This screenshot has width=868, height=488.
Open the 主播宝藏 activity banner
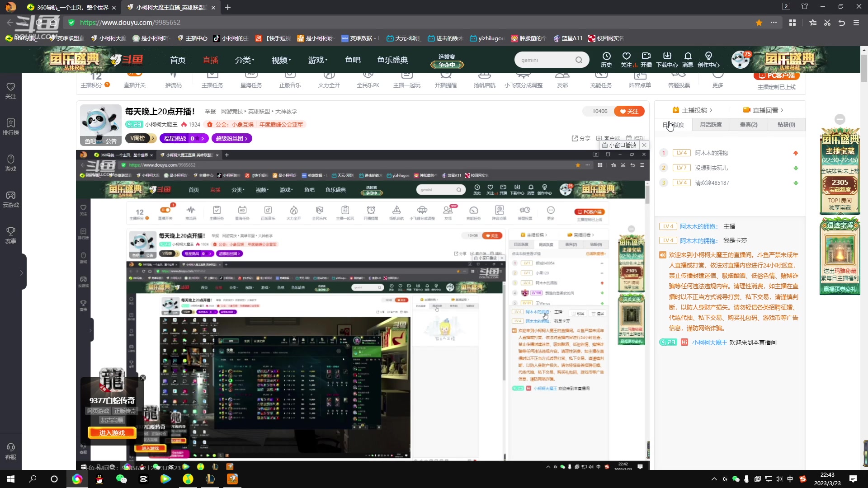pos(840,171)
